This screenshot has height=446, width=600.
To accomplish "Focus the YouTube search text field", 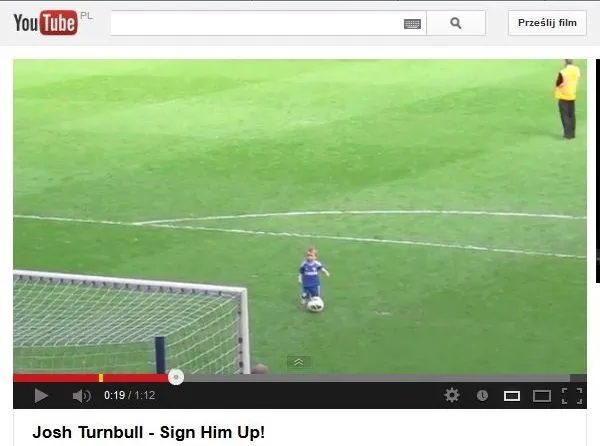I will 256,23.
